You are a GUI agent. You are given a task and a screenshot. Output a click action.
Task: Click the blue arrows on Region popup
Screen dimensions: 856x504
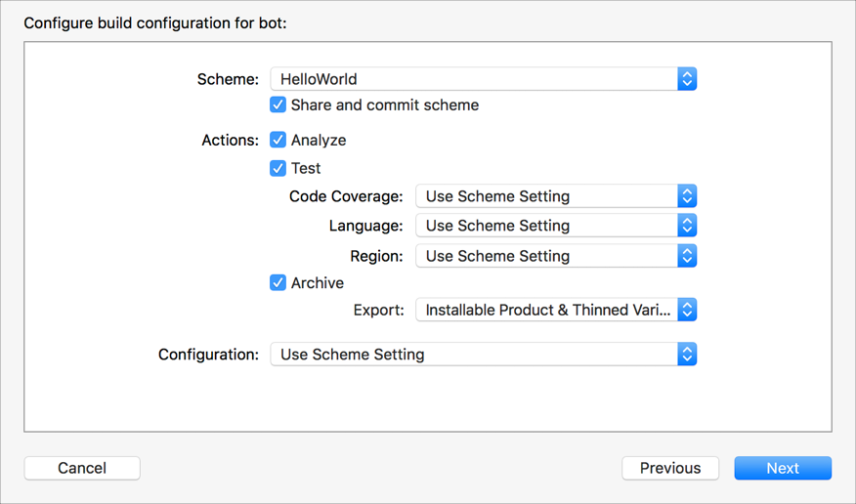[x=687, y=256]
